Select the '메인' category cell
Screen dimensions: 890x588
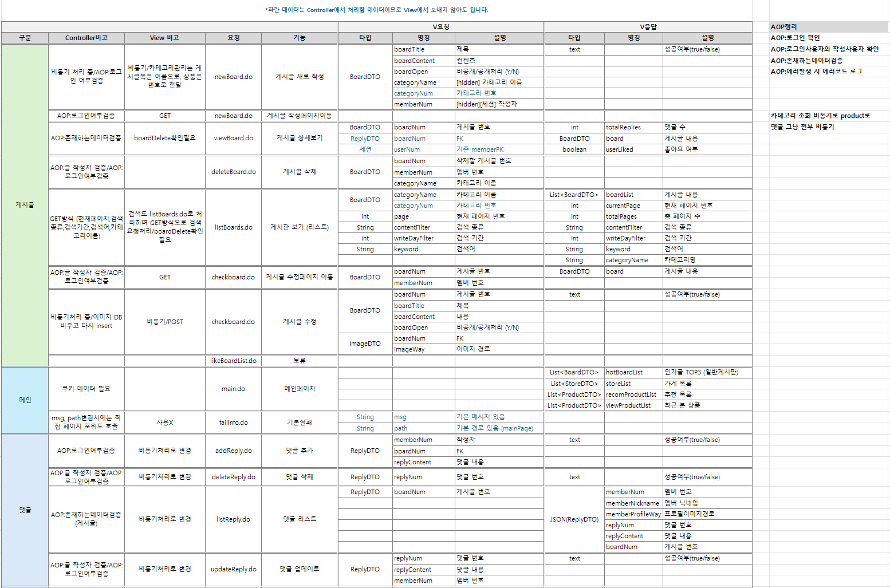(x=25, y=400)
